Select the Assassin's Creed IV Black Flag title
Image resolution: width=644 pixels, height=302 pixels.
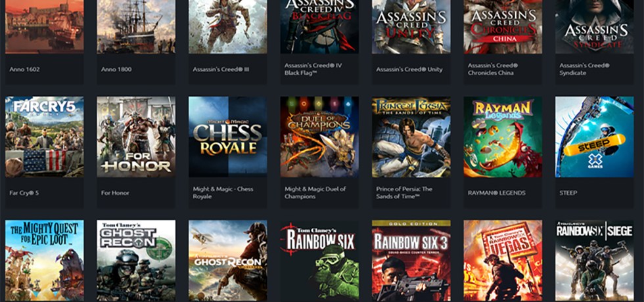pyautogui.click(x=313, y=69)
